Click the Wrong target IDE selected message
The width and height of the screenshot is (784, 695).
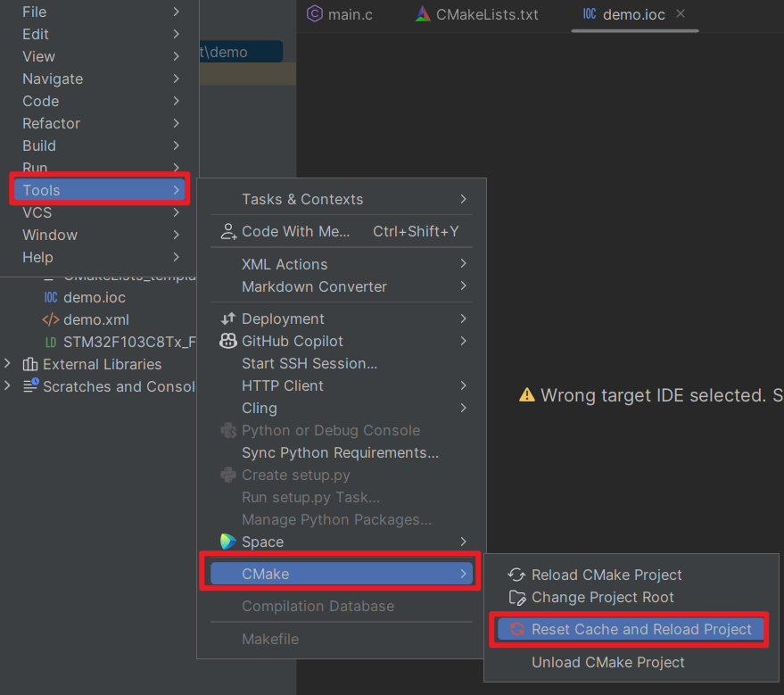(x=662, y=395)
